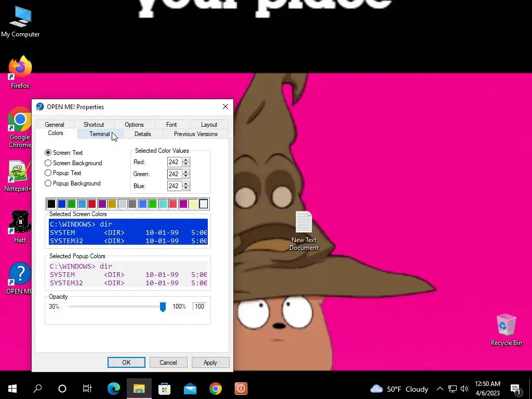Apply the properties changes
Viewport: 532px width, 399px height.
click(x=210, y=362)
